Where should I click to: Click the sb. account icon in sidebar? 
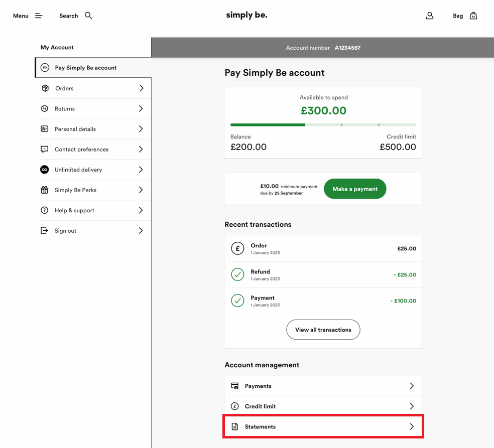tap(45, 67)
